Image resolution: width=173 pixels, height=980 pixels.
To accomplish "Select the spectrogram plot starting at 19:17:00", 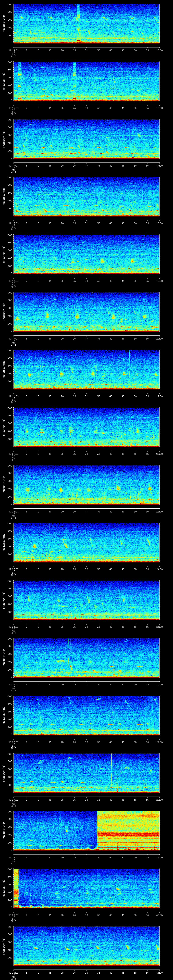I will (86, 196).
